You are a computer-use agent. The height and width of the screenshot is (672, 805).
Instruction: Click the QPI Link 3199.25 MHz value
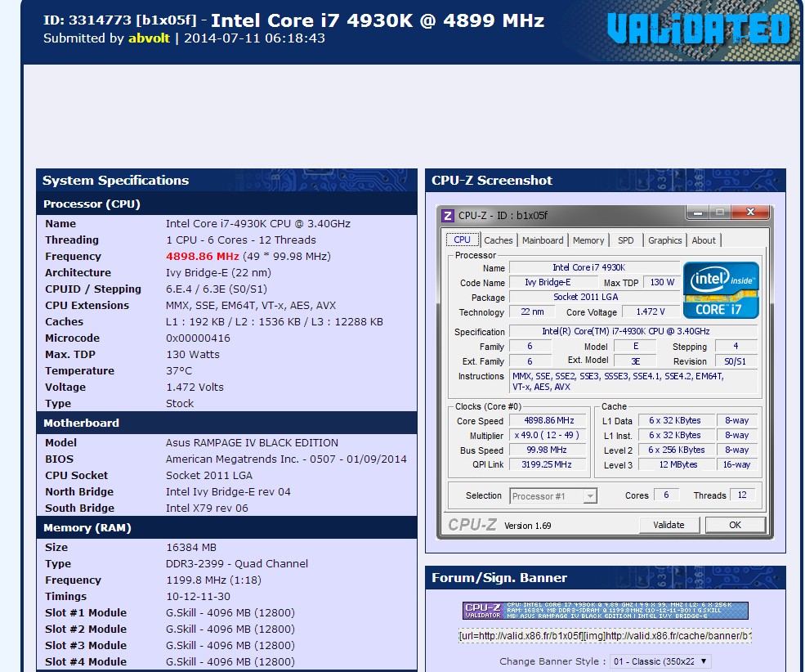click(548, 464)
